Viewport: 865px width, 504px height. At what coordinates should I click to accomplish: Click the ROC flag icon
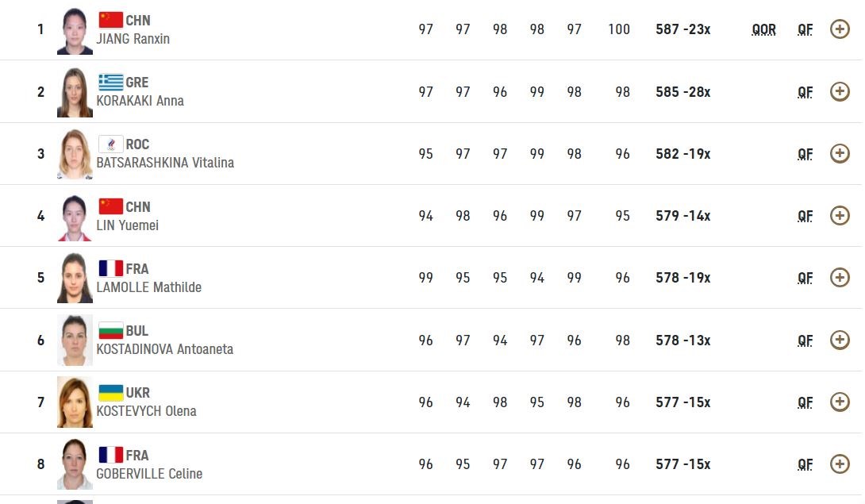[x=110, y=144]
